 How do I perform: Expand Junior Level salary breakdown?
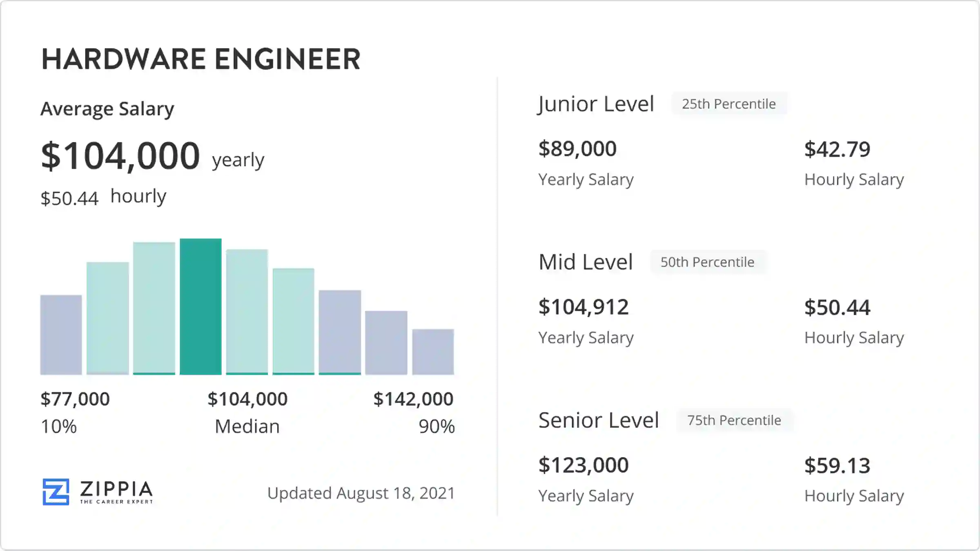pyautogui.click(x=594, y=104)
